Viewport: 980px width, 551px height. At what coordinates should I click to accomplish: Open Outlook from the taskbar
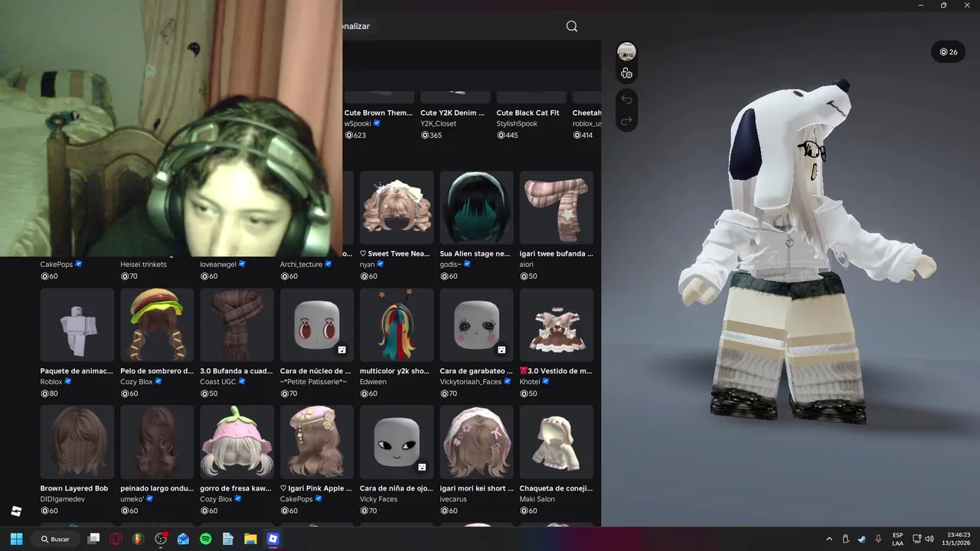(183, 539)
